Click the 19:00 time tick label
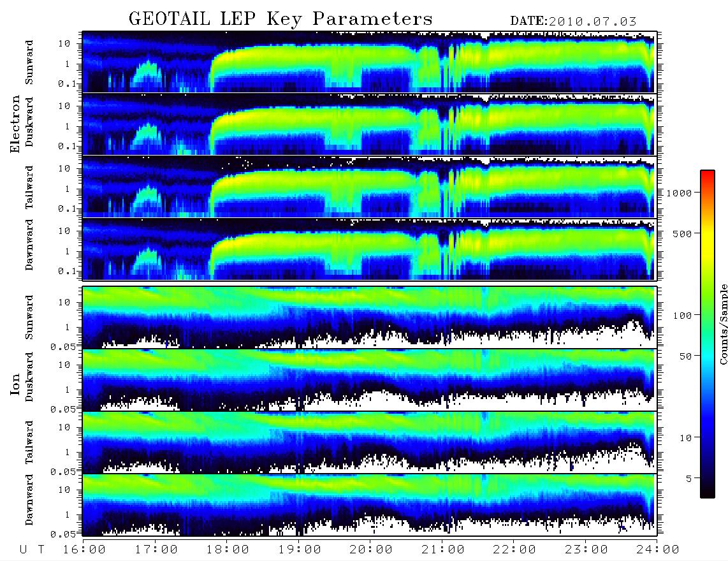This screenshot has width=728, height=561. (x=300, y=550)
